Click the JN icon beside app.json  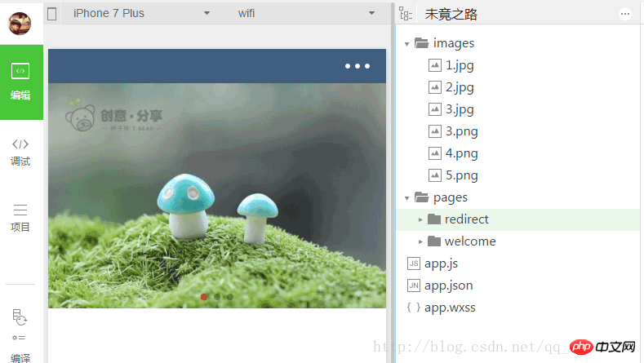click(x=414, y=285)
